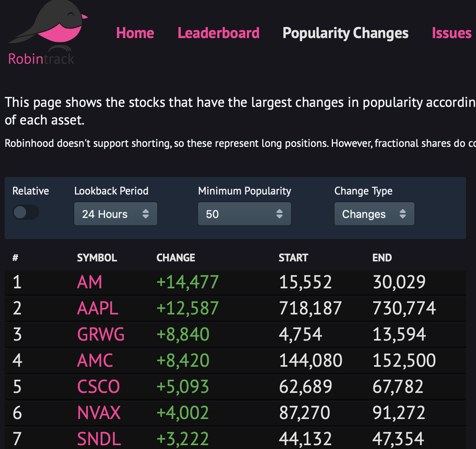
Task: Click the +14,477 change value
Action: tap(188, 282)
